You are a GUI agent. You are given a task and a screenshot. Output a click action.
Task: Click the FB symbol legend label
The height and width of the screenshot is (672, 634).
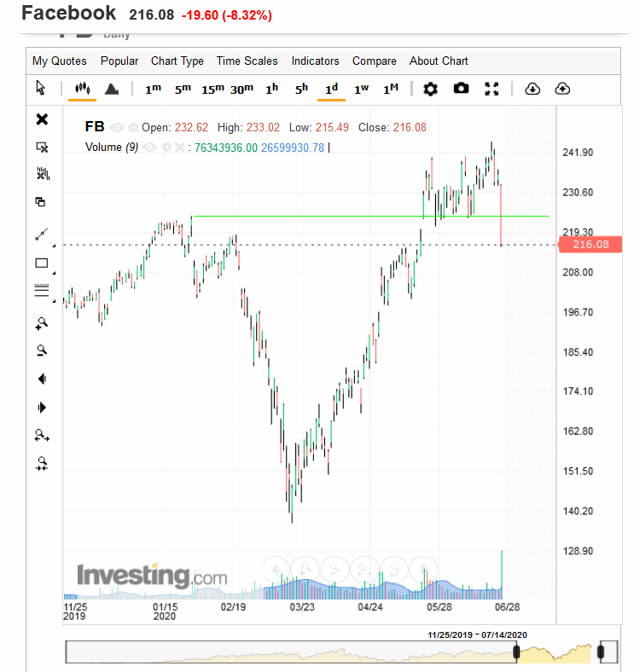tap(95, 127)
